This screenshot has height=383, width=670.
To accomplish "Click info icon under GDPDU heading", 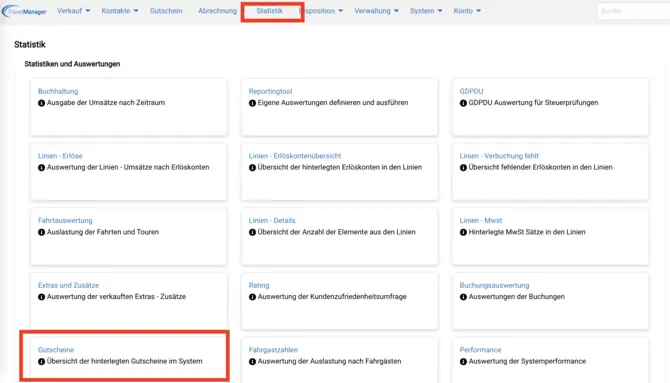I will pos(463,103).
